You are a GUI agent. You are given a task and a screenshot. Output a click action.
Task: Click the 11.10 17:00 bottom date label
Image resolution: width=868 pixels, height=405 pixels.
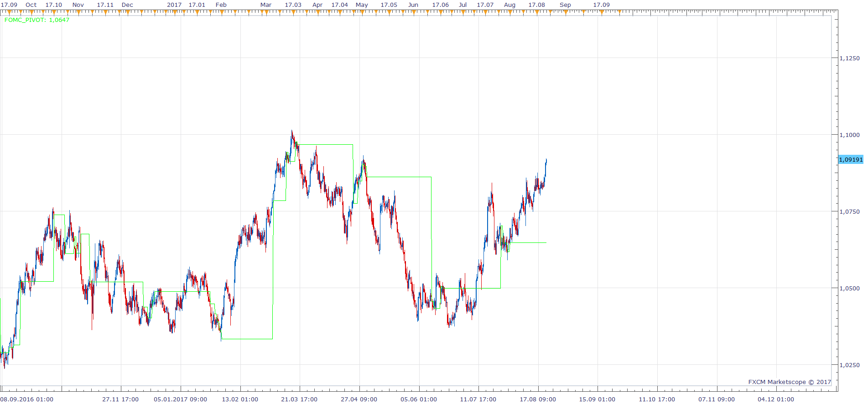click(x=657, y=399)
